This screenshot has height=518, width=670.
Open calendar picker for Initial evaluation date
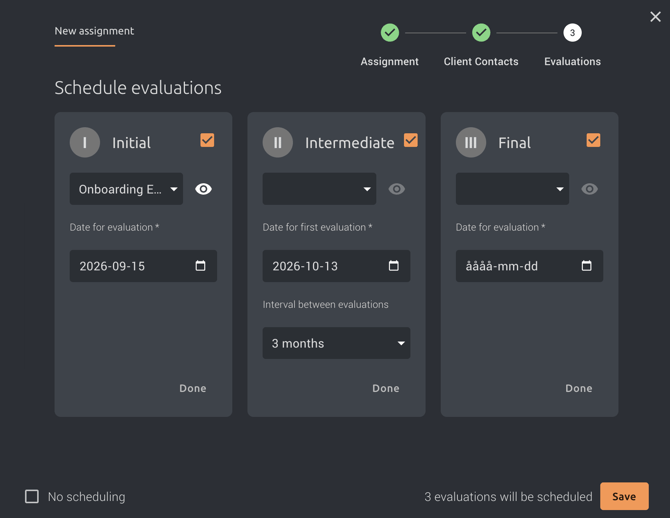click(x=200, y=266)
